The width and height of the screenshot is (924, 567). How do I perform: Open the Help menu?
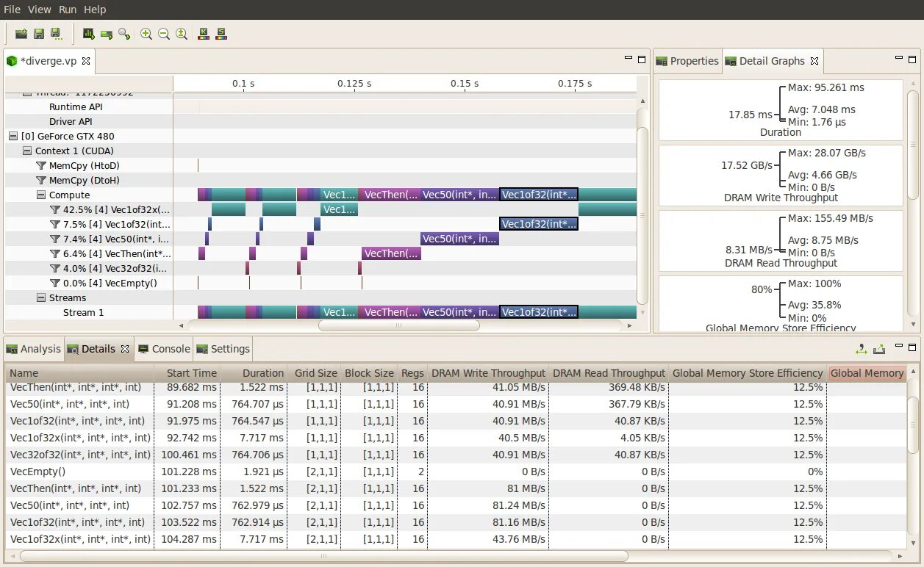[x=95, y=10]
